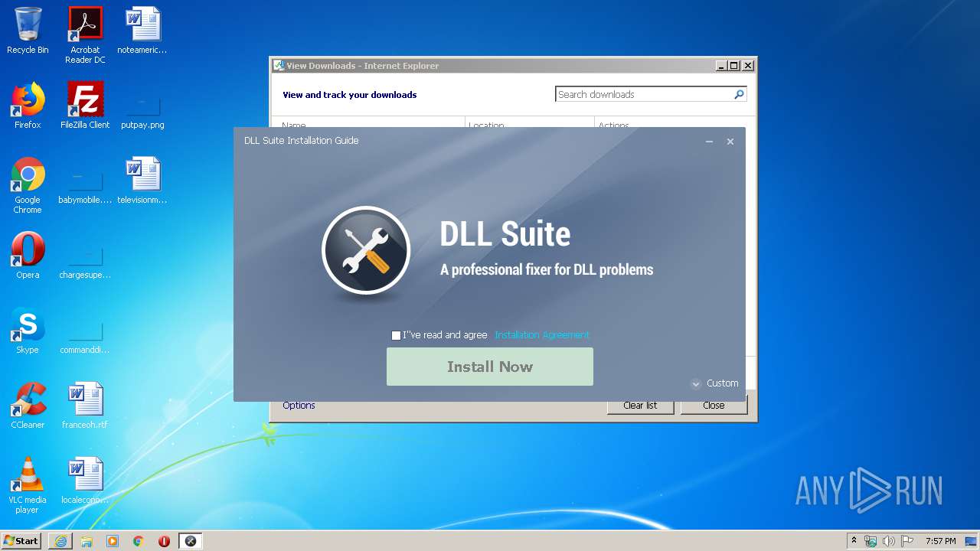980x551 pixels.
Task: Open the network tray icon
Action: point(871,541)
